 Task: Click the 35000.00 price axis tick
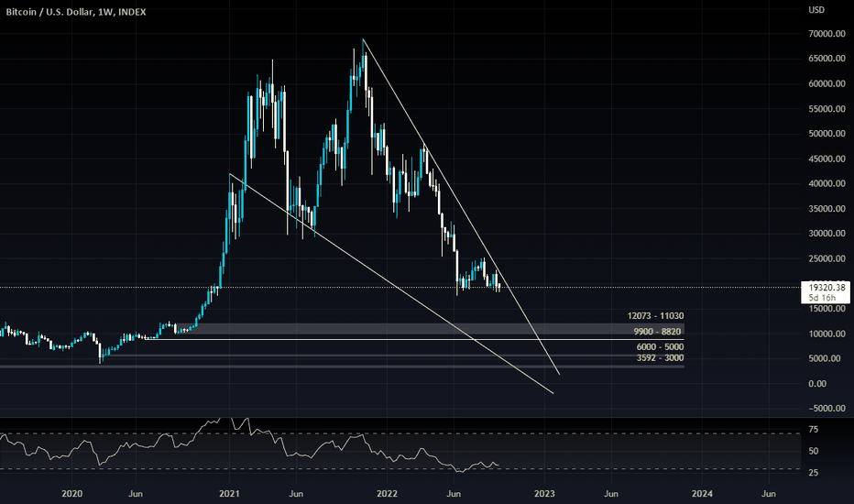827,209
